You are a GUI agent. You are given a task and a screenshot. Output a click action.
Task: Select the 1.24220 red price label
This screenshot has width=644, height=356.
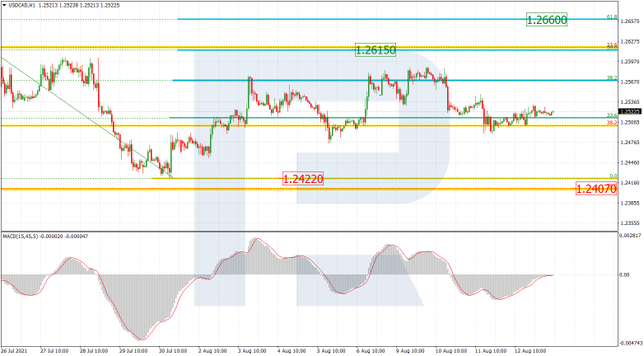tap(303, 179)
